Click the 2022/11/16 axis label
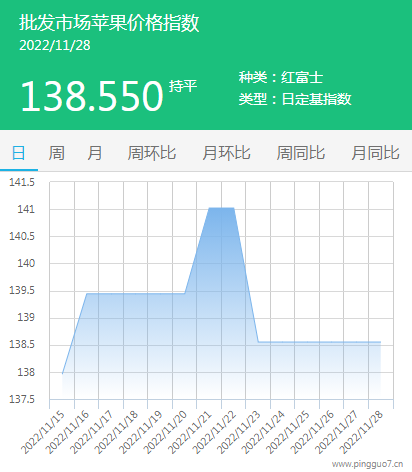412x472 pixels. (x=67, y=432)
